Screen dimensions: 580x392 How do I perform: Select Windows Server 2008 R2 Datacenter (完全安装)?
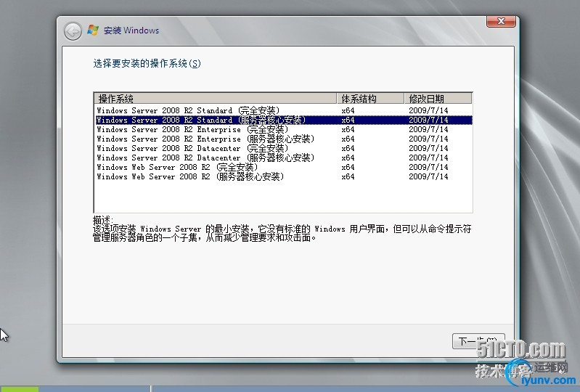point(283,148)
